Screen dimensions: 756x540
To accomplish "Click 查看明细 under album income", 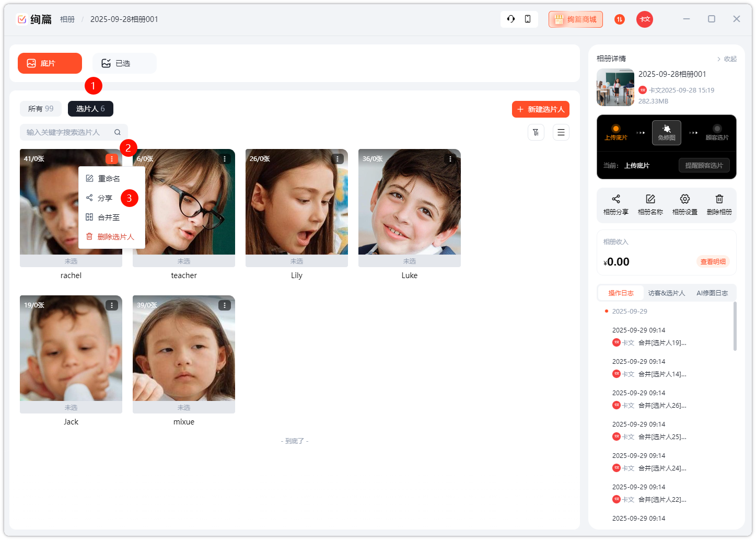I will [x=713, y=262].
